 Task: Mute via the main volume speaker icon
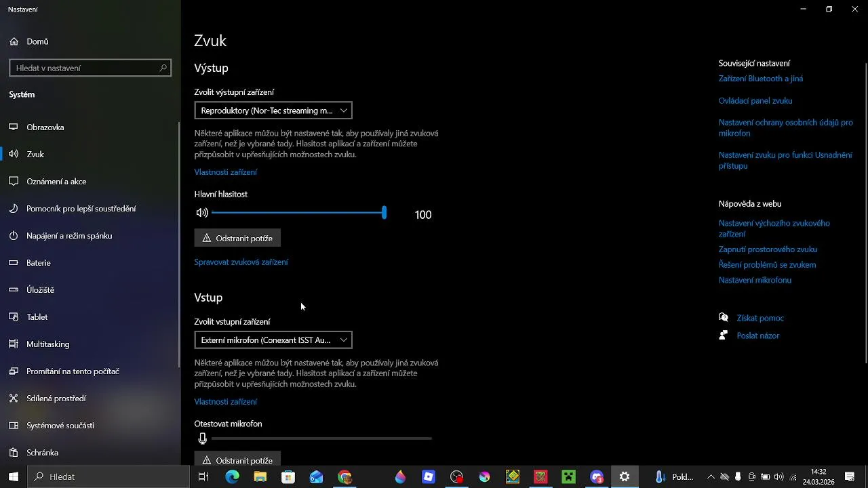pos(202,213)
